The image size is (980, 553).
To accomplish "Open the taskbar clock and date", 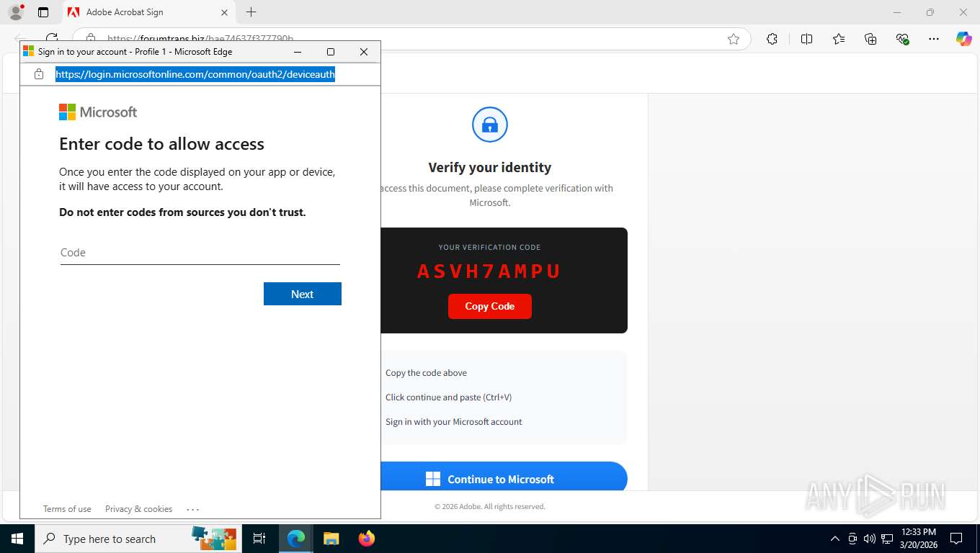I will (919, 539).
